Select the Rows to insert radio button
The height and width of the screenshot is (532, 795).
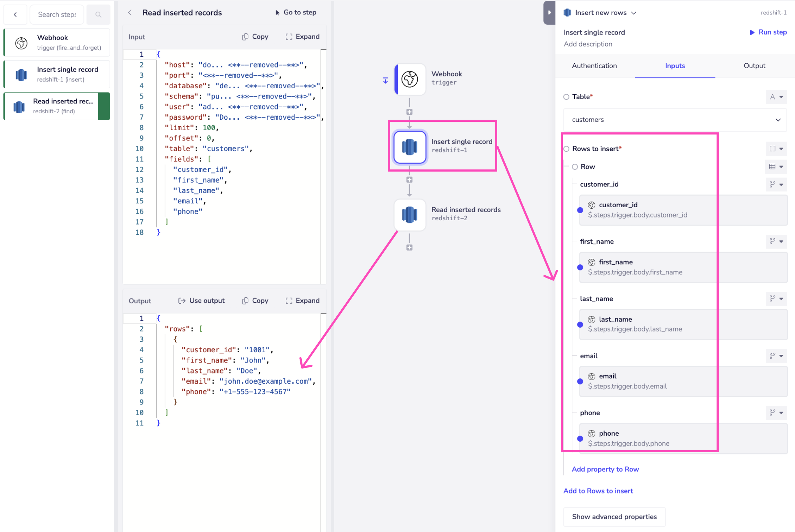click(x=566, y=149)
